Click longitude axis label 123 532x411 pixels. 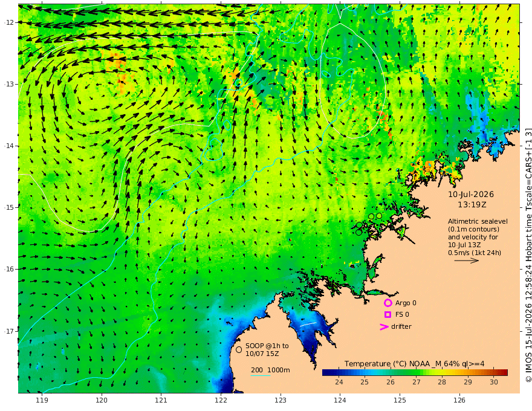(x=281, y=400)
